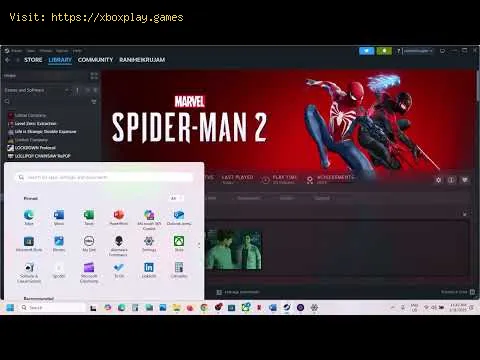
Task: Click Steam's back navigation arrow
Action: (8, 60)
